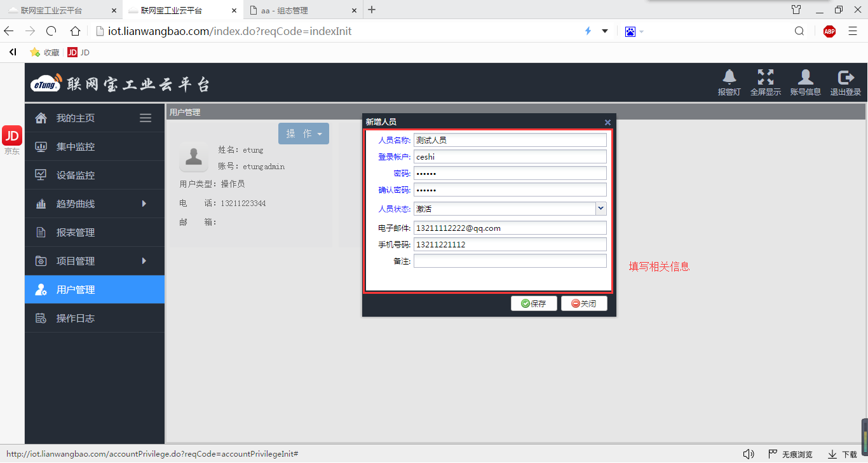Click etung user avatar
The height and width of the screenshot is (463, 868).
pos(194,156)
